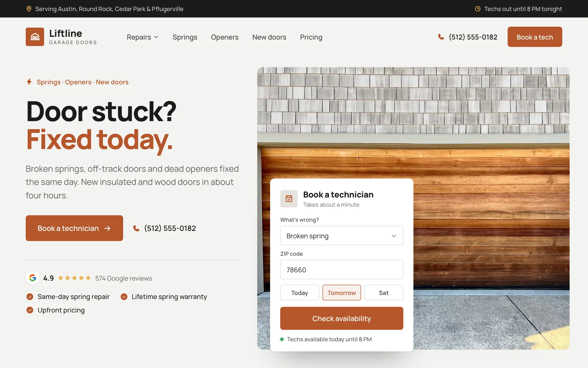Viewport: 588px width, 368px height.
Task: Click the calendar icon in booking card
Action: click(289, 199)
